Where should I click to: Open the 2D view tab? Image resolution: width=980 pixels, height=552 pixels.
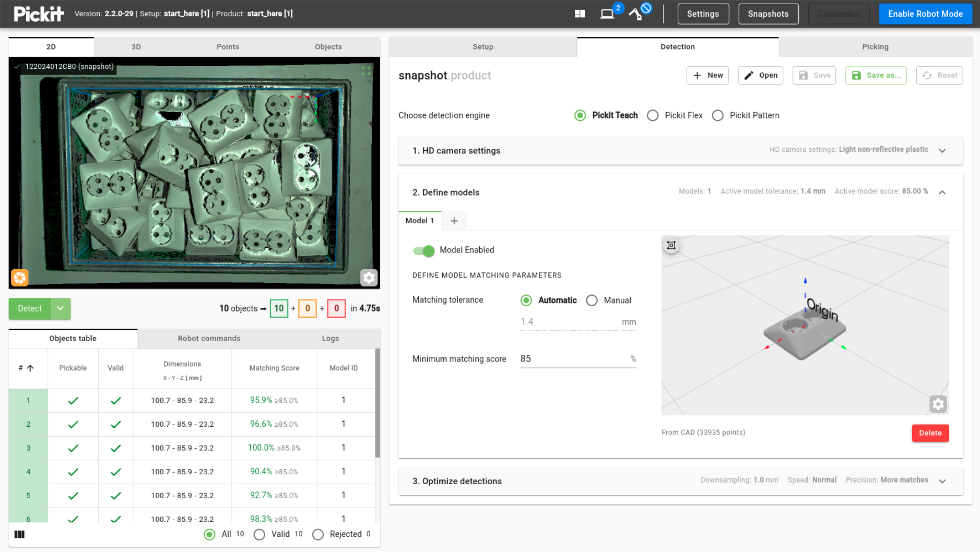point(51,46)
